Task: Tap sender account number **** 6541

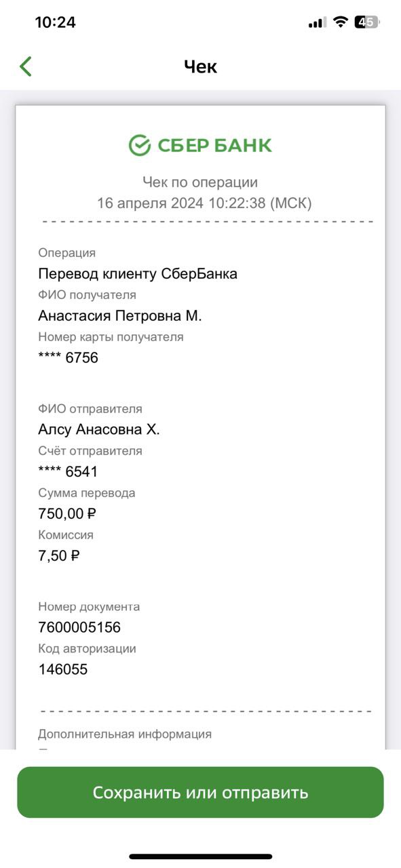Action: tap(68, 472)
